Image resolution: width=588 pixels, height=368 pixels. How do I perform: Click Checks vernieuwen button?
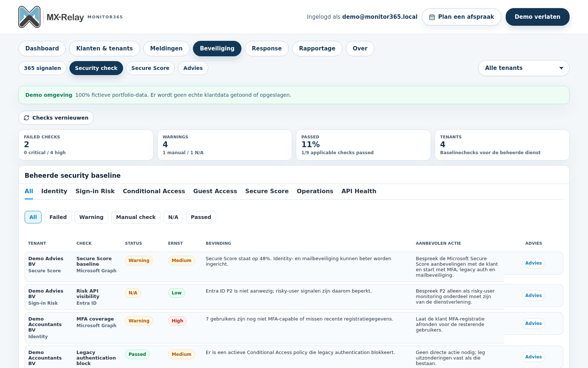click(56, 118)
